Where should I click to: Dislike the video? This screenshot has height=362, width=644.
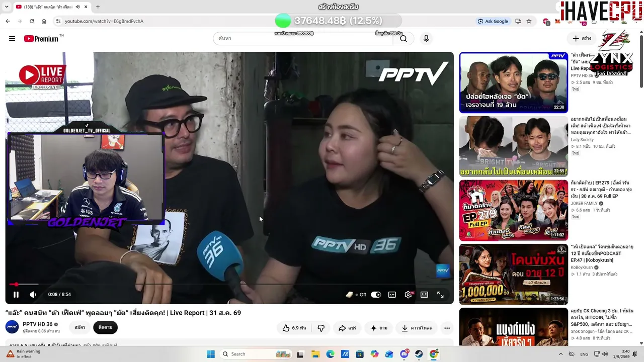(321, 328)
